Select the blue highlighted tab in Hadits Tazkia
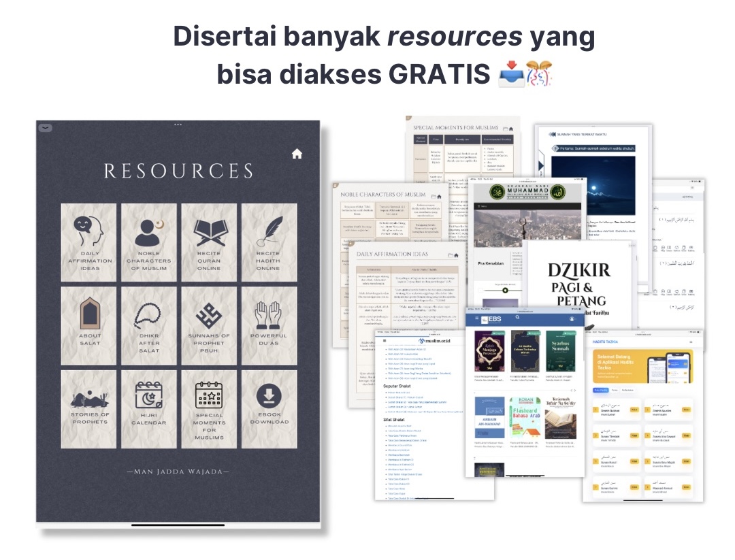This screenshot has height=560, width=735. tap(600, 390)
